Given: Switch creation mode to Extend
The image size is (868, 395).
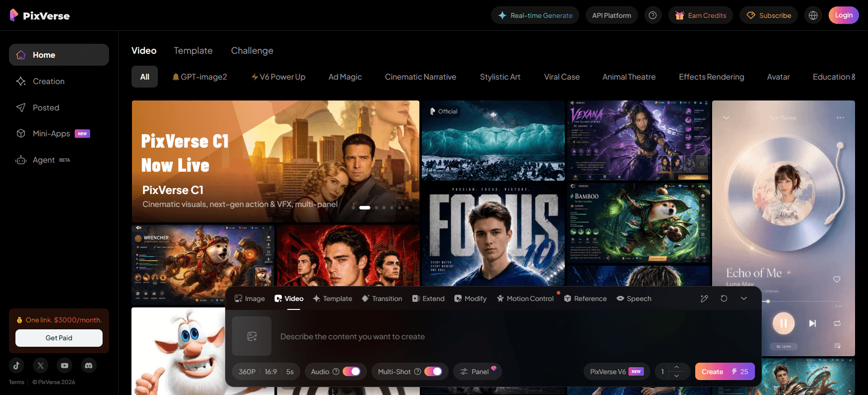Looking at the screenshot, I should click(x=428, y=298).
